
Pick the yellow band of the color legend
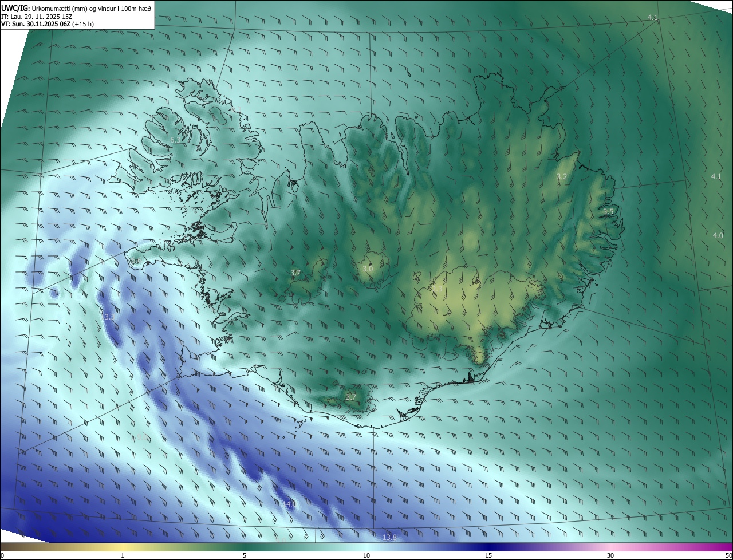(x=123, y=547)
